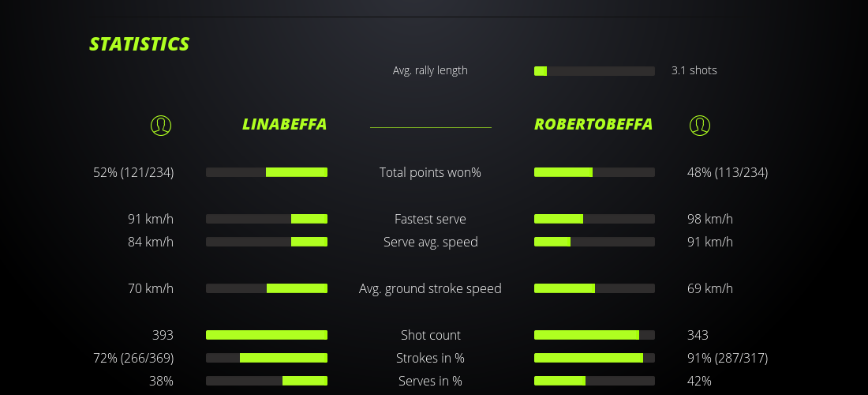
Task: Click Robertobeffa's shot count bar
Action: [594, 335]
